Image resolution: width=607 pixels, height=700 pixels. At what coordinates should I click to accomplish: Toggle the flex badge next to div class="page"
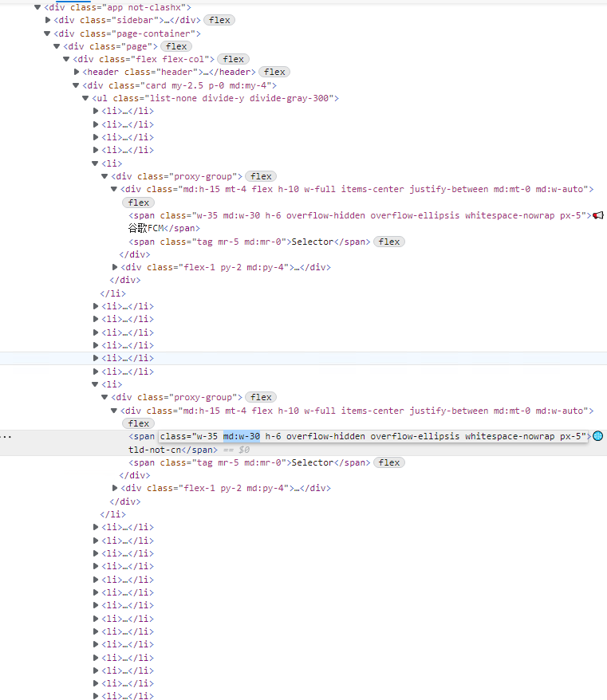pyautogui.click(x=176, y=46)
